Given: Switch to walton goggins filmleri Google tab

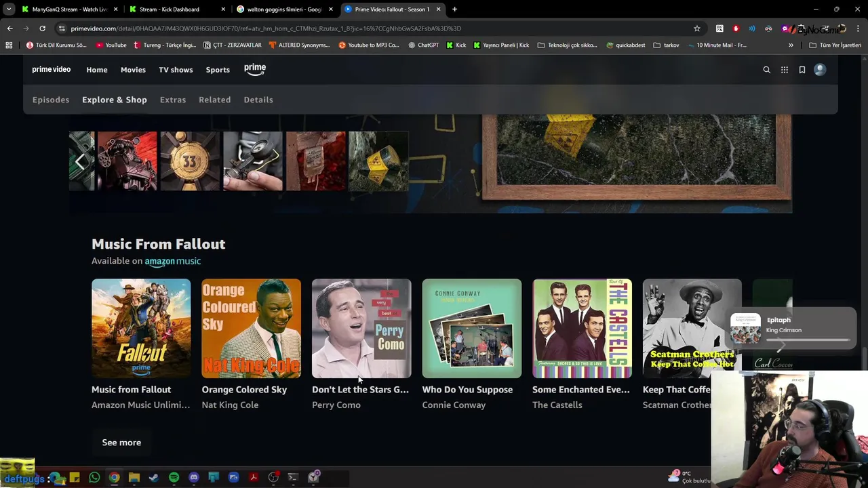Looking at the screenshot, I should pos(285,9).
